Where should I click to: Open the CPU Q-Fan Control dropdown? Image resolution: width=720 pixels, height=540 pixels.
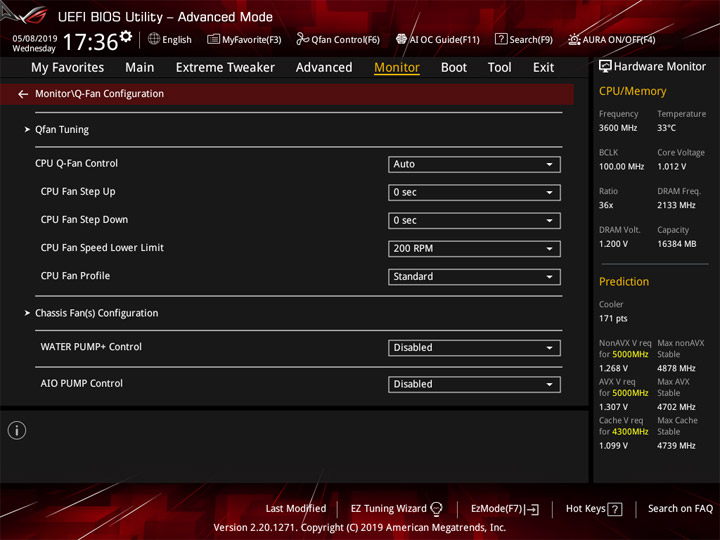click(x=474, y=164)
